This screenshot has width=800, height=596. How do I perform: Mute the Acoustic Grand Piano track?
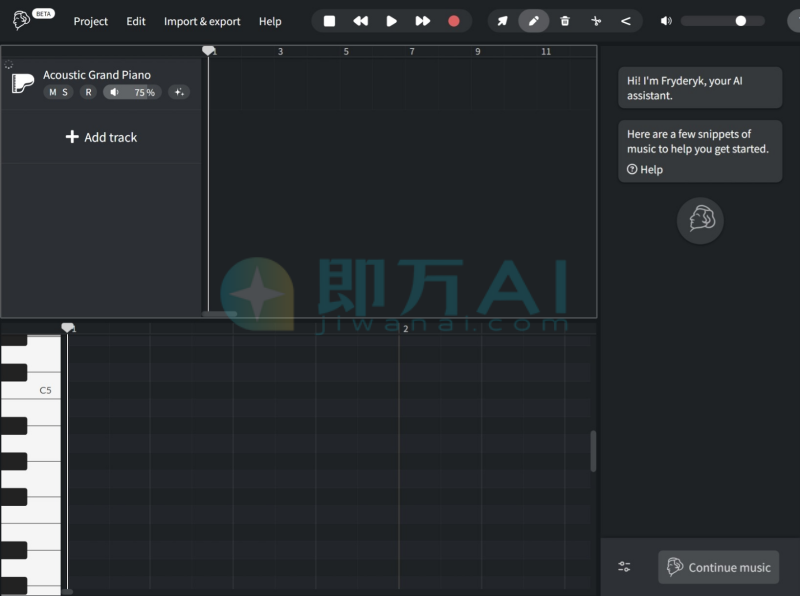coord(52,92)
